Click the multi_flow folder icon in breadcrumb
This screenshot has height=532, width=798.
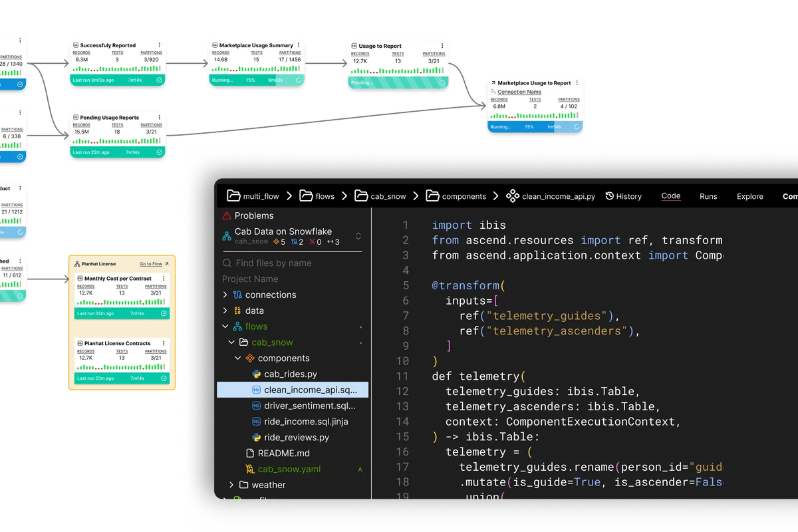(233, 196)
